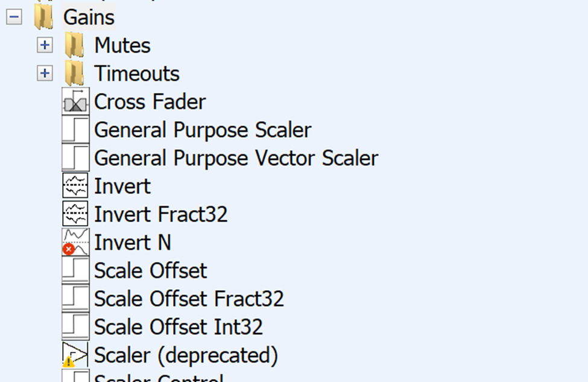This screenshot has width=588, height=382.
Task: Select the Cross Fader entry
Action: [150, 102]
